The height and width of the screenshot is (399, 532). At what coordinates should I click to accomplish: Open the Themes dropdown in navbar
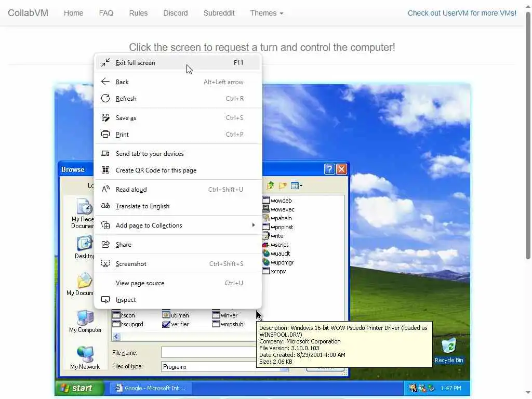[x=267, y=13]
